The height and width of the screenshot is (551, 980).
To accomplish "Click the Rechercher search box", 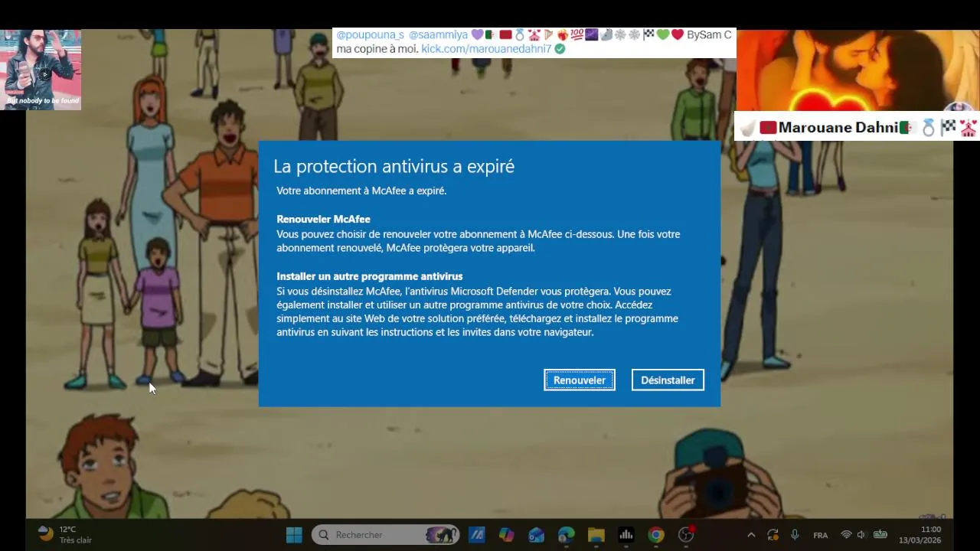I will (x=385, y=535).
